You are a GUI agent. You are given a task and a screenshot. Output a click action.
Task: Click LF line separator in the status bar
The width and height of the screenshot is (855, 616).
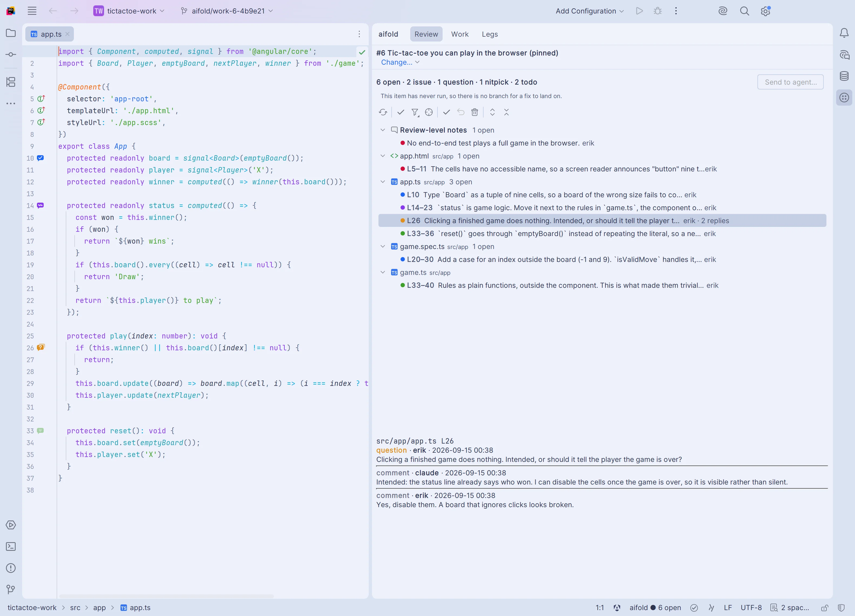click(x=728, y=607)
